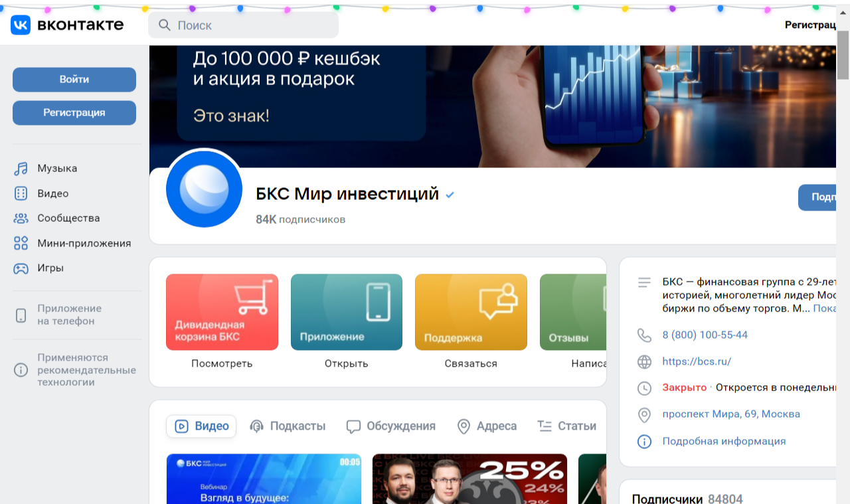Click the Мини-приложения grid icon
This screenshot has width=850, height=504.
(21, 243)
